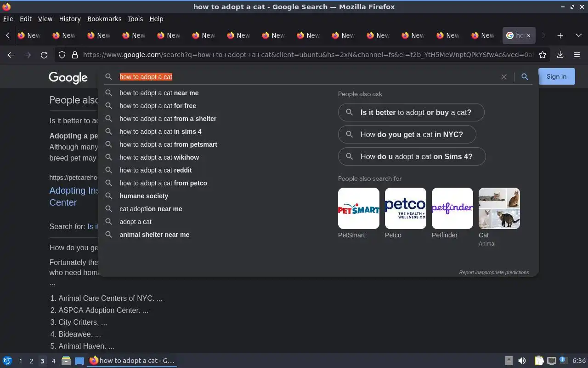
Task: Open the Tools menu
Action: [x=135, y=19]
